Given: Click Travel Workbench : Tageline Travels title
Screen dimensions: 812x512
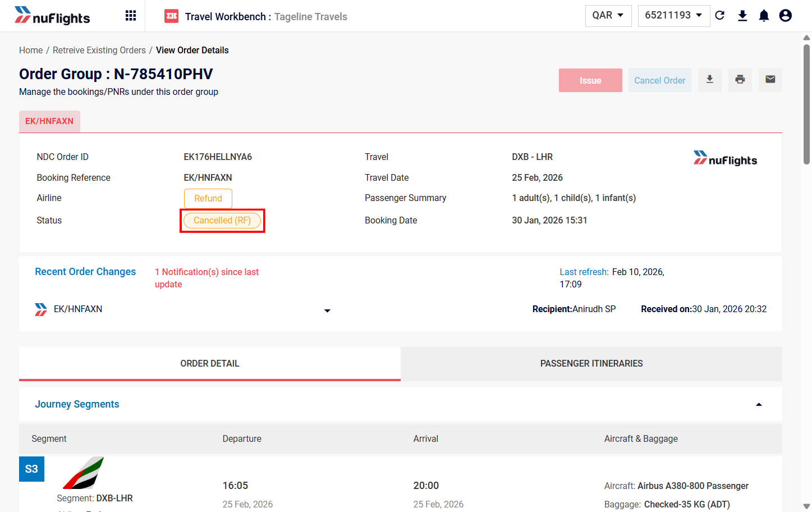Looking at the screenshot, I should [266, 17].
